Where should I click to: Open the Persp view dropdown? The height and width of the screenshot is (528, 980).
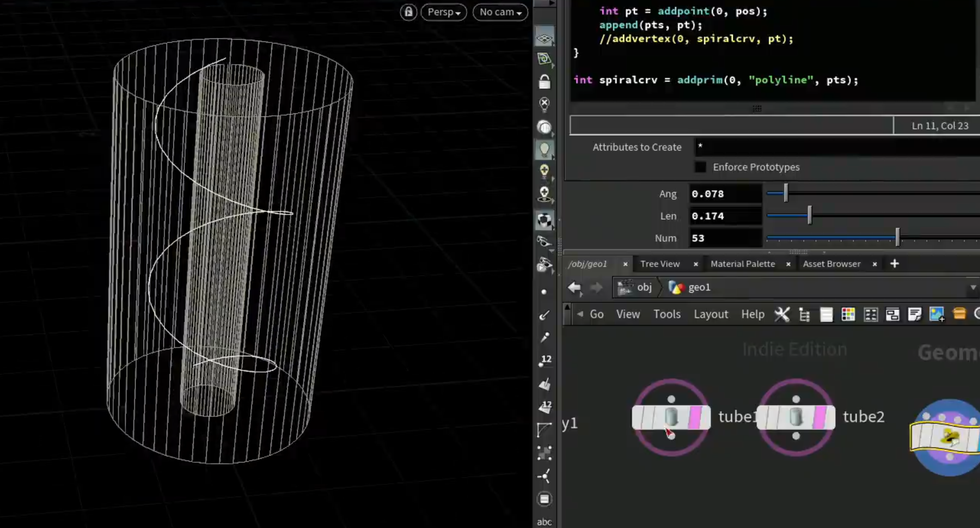click(x=444, y=12)
